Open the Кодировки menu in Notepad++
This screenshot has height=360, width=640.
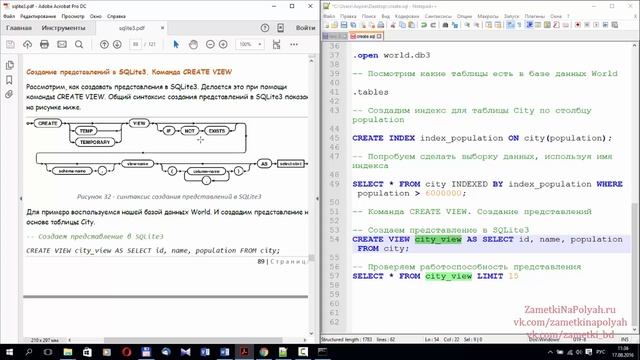tap(407, 16)
